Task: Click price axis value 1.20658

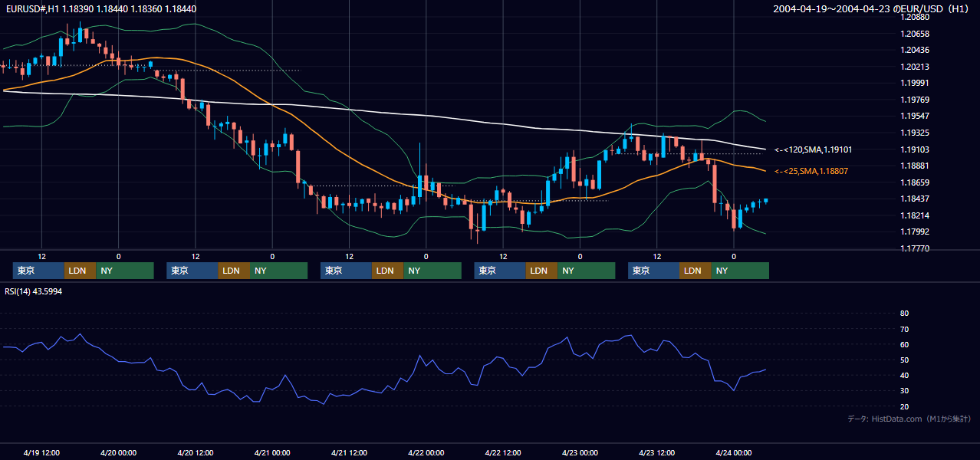Action: pos(915,34)
